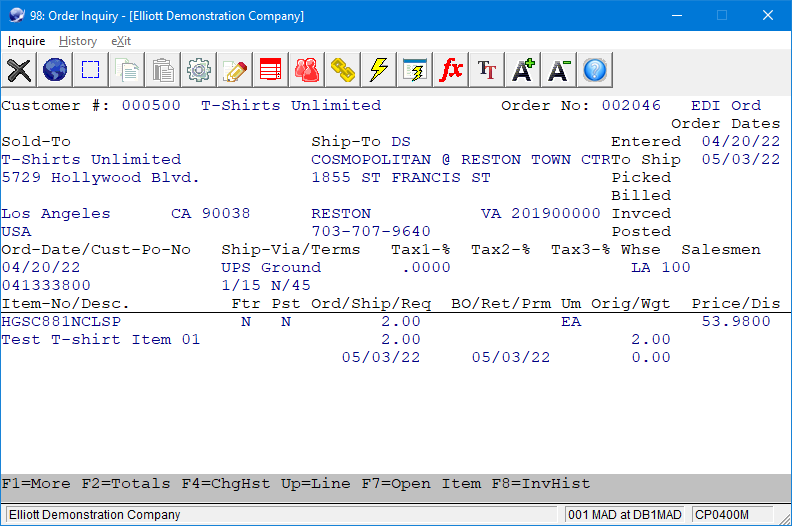This screenshot has width=792, height=526.
Task: Click ship-to address 1855 ST FRANCIS ST
Action: 401,177
